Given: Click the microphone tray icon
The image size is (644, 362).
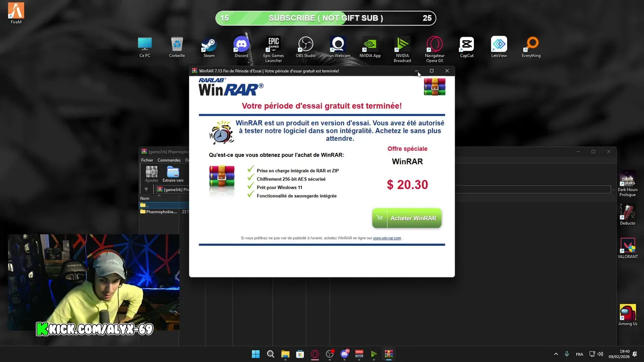Looking at the screenshot, I should tap(567, 354).
